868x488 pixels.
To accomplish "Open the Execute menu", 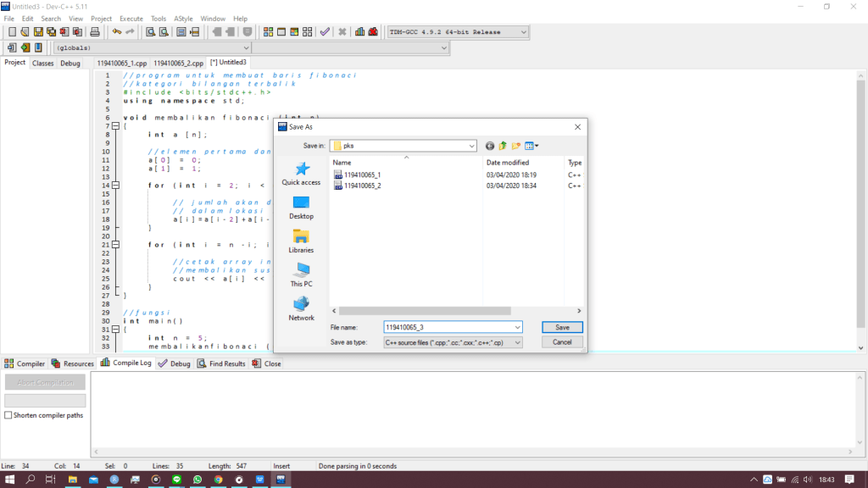I will coord(131,19).
